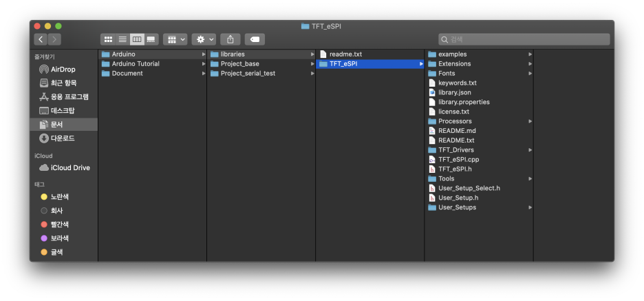Open 데스크탑 in the sidebar

pos(64,111)
